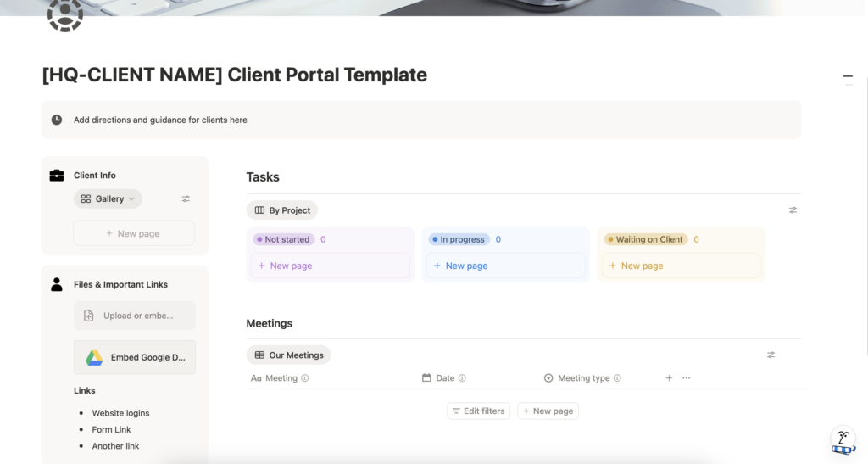868x464 pixels.
Task: Click the Meeting type select icon
Action: [548, 378]
